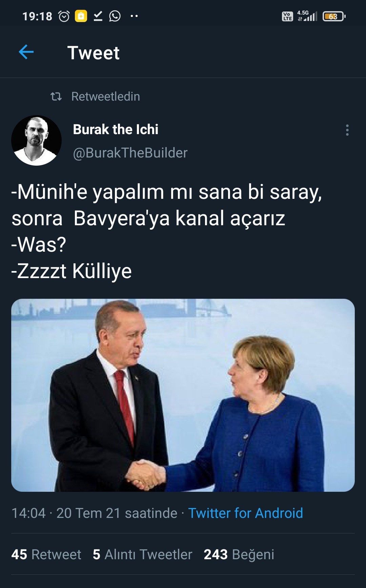Tap the battery indicator showing 63
366x588 pixels.
click(x=334, y=16)
